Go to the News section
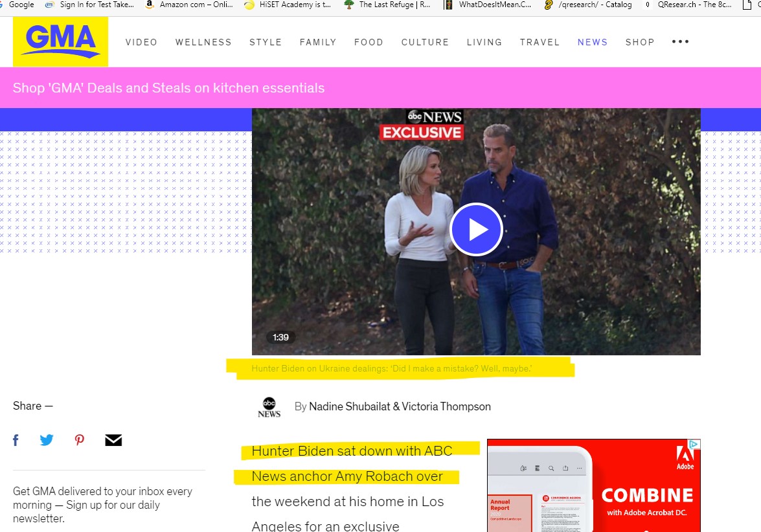 click(593, 42)
